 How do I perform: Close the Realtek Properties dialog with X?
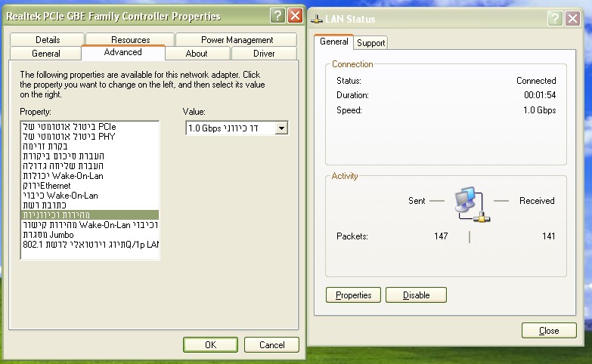pos(295,15)
